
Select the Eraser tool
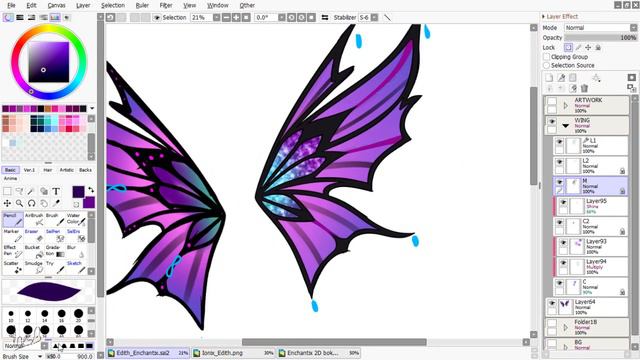[34, 235]
